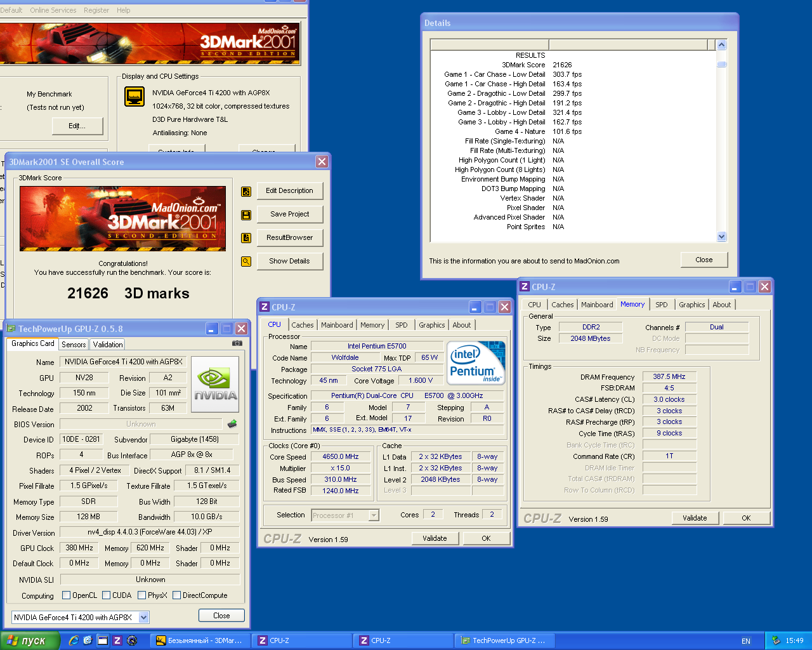Click the GPU-Z Driver Version field

[150, 533]
